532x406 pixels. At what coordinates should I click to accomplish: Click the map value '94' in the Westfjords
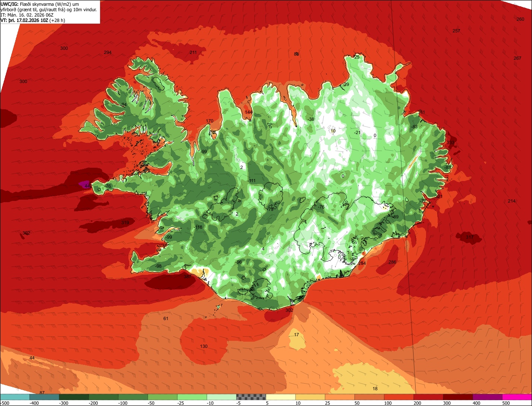[x=124, y=104]
